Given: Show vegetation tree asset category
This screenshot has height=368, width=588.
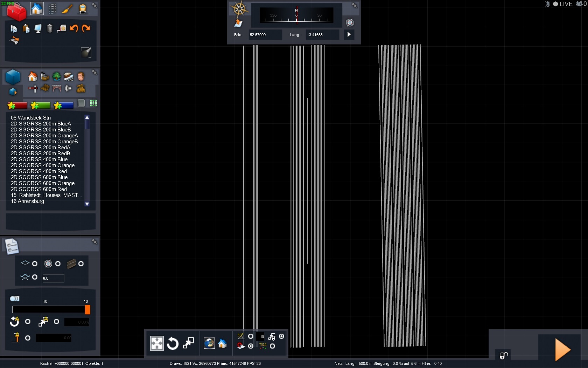Looking at the screenshot, I should (57, 76).
